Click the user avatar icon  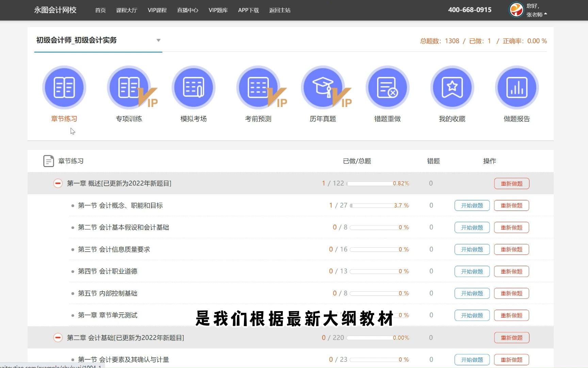pos(516,10)
